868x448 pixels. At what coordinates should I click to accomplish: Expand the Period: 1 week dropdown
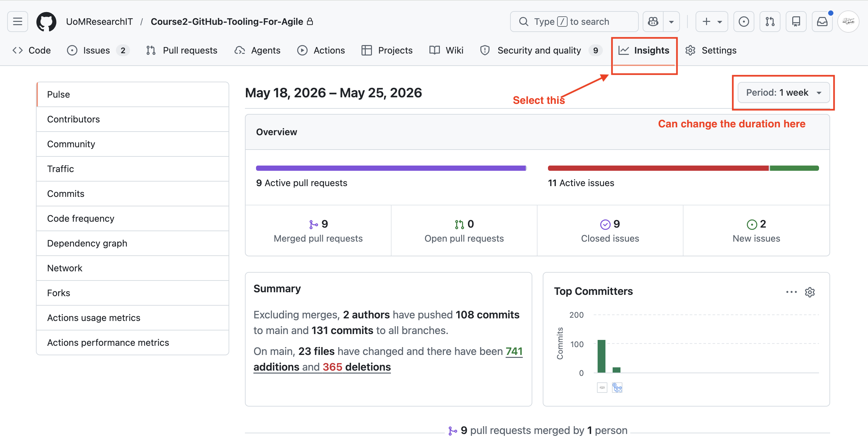[783, 92]
